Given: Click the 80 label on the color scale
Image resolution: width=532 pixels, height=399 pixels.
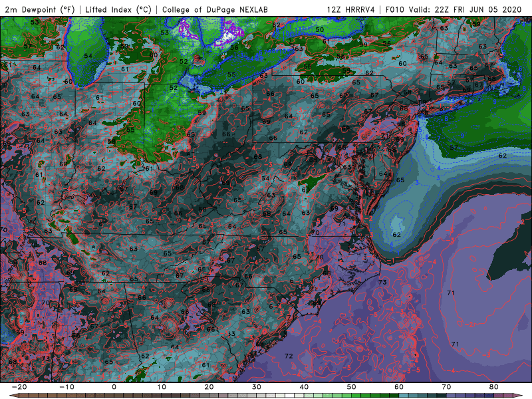Looking at the screenshot, I should click(494, 387).
